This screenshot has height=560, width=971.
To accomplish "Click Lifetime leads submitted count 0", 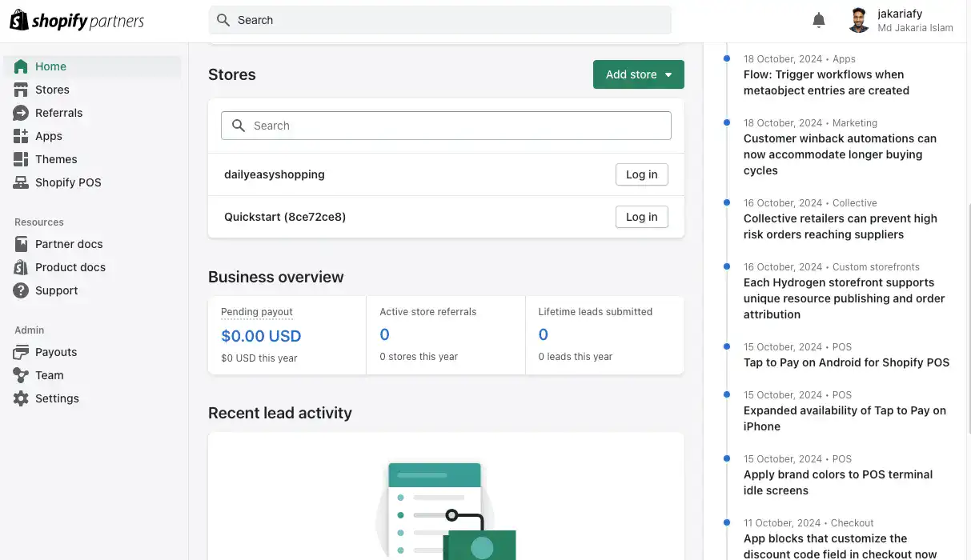I will tap(544, 334).
